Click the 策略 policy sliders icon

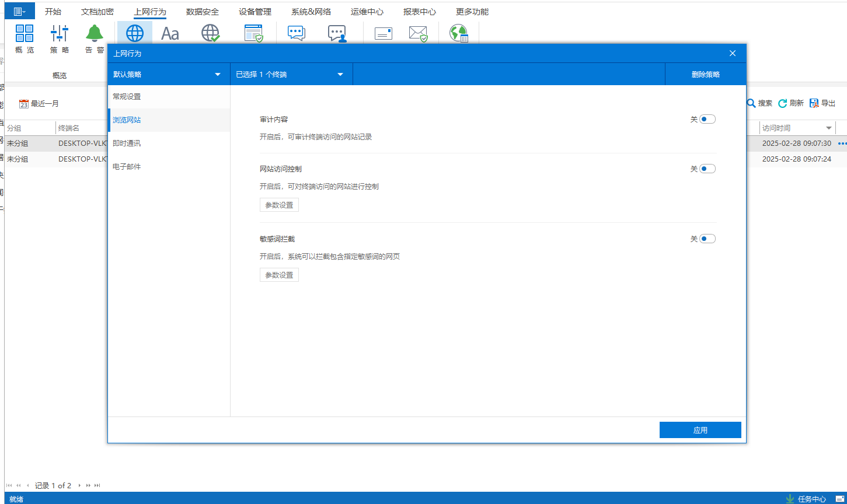pyautogui.click(x=60, y=33)
